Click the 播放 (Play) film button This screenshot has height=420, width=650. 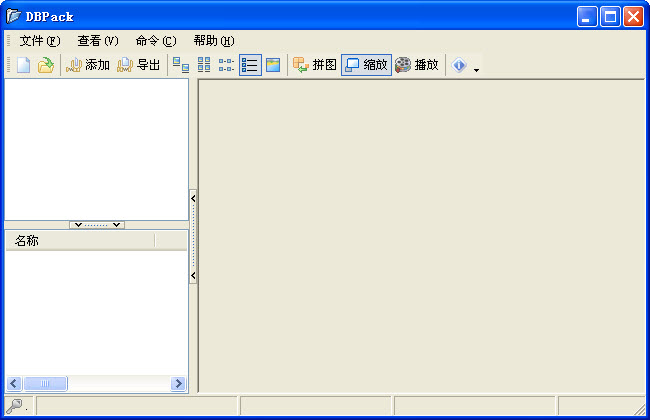pyautogui.click(x=417, y=65)
